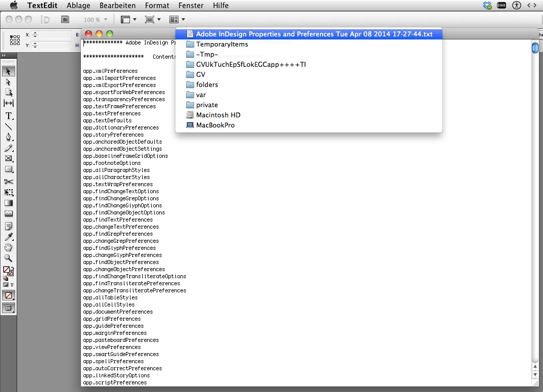Select the Hand tool
543x392 pixels.
tap(8, 247)
